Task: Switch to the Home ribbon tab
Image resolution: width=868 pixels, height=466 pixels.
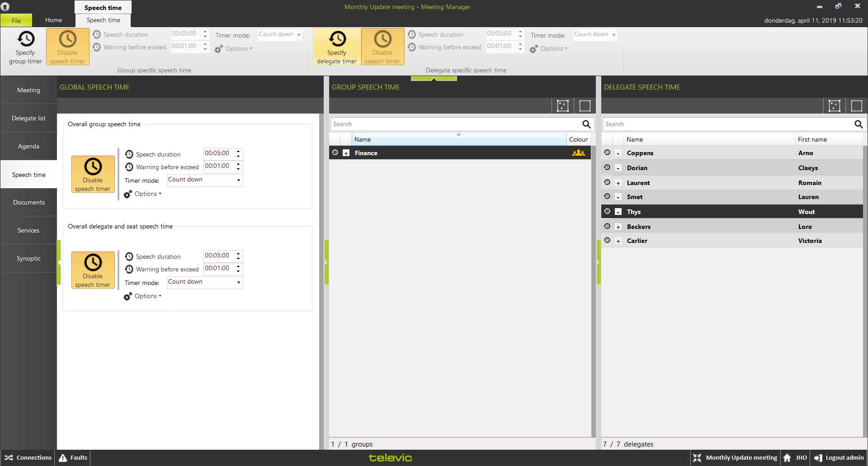Action: point(53,20)
